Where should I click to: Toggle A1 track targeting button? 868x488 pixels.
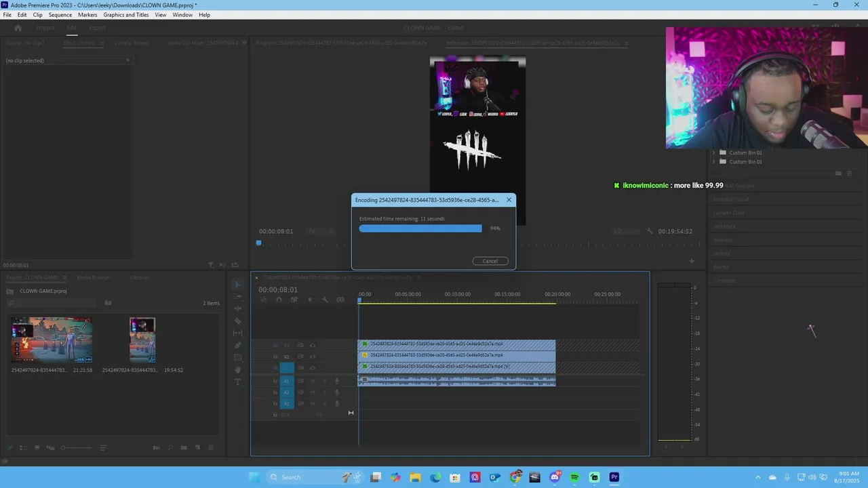point(286,381)
